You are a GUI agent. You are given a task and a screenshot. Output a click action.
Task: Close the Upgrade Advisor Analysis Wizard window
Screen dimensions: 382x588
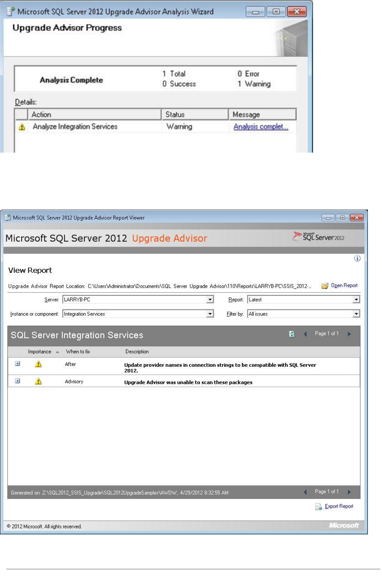[x=297, y=12]
